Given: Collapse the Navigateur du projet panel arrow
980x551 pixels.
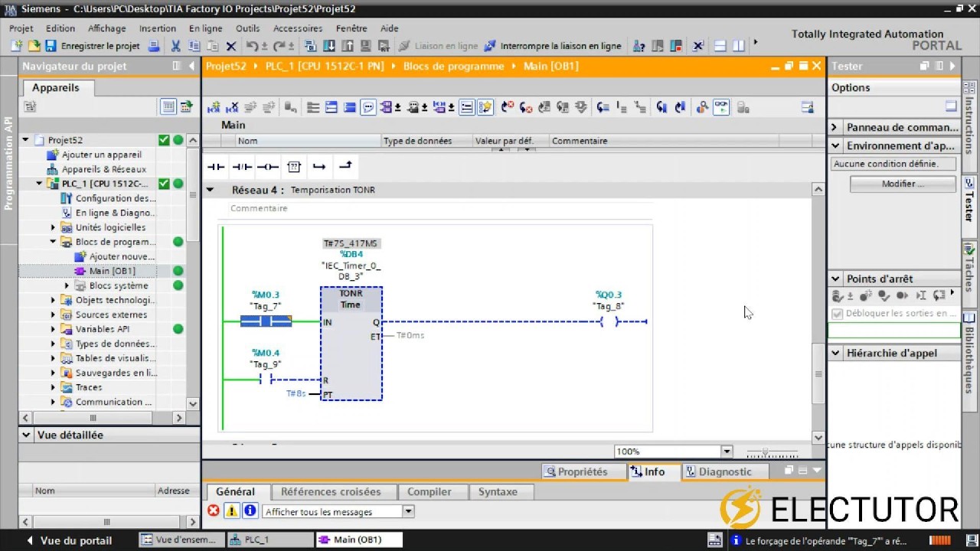Looking at the screenshot, I should pos(191,67).
